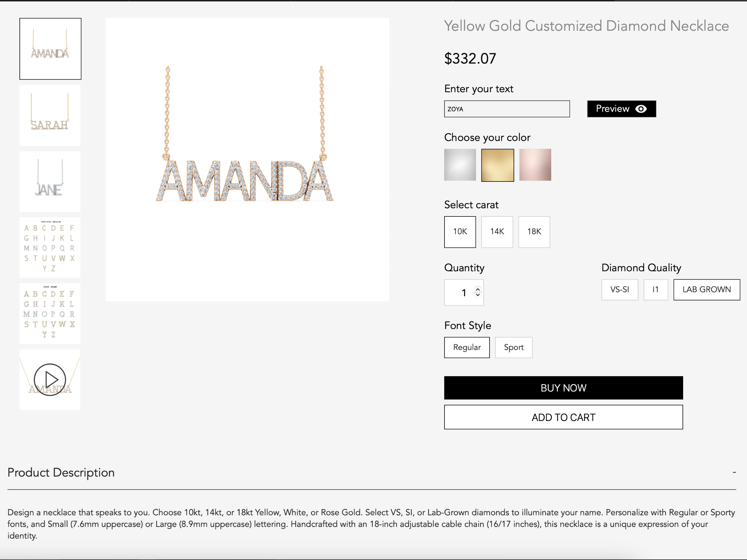Choose Regular font style

467,347
